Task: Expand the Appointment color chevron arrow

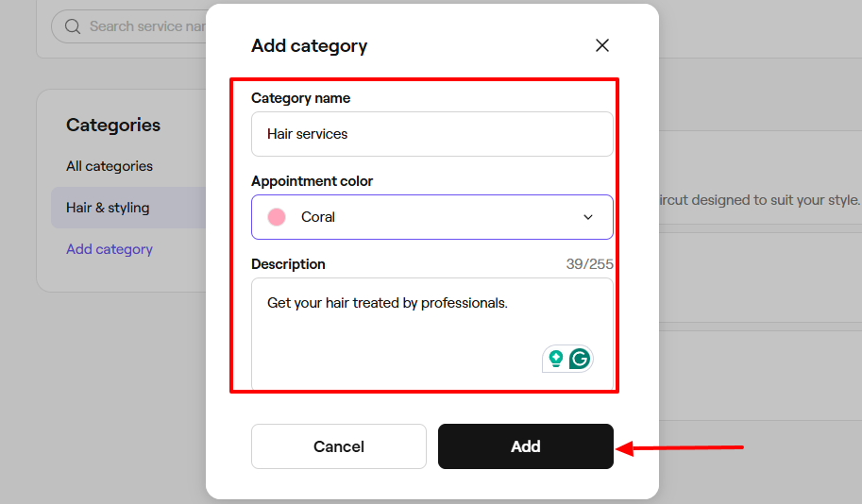Action: pyautogui.click(x=588, y=217)
